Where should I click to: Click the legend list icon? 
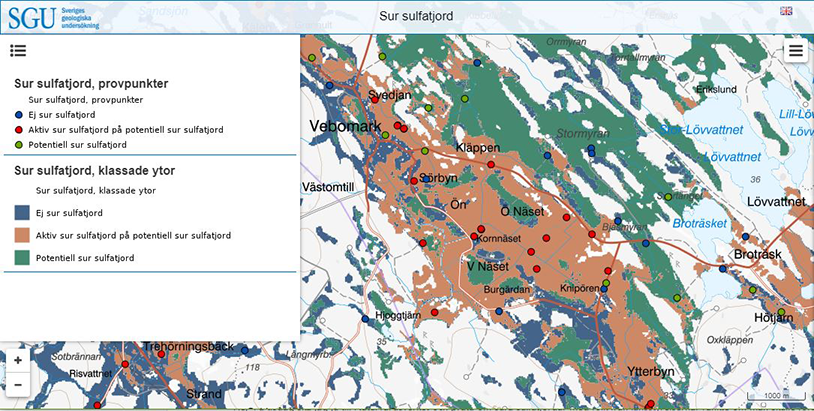pyautogui.click(x=18, y=50)
